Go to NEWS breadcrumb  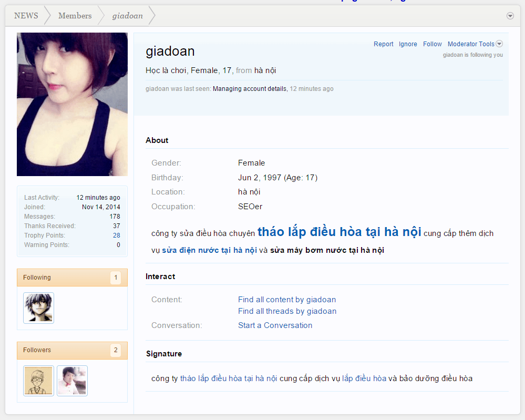point(26,16)
